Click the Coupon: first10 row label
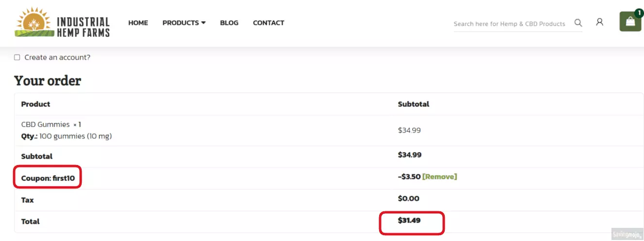The width and height of the screenshot is (644, 241). coord(48,178)
